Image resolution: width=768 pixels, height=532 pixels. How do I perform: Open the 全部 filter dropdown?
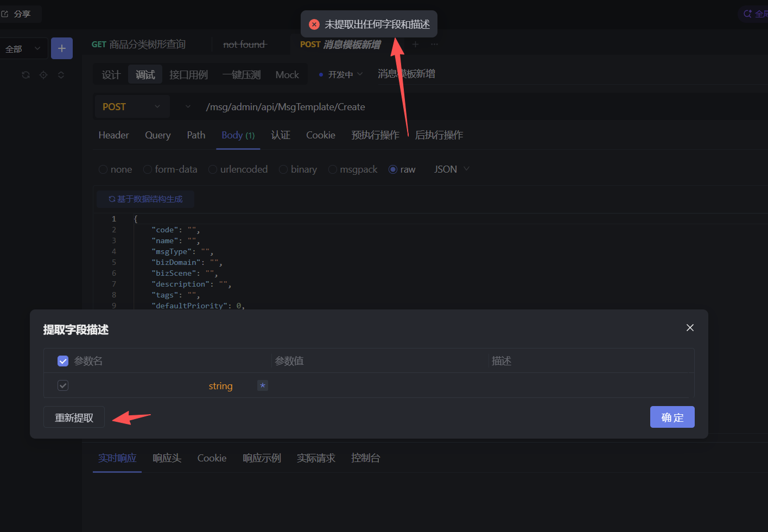point(23,49)
